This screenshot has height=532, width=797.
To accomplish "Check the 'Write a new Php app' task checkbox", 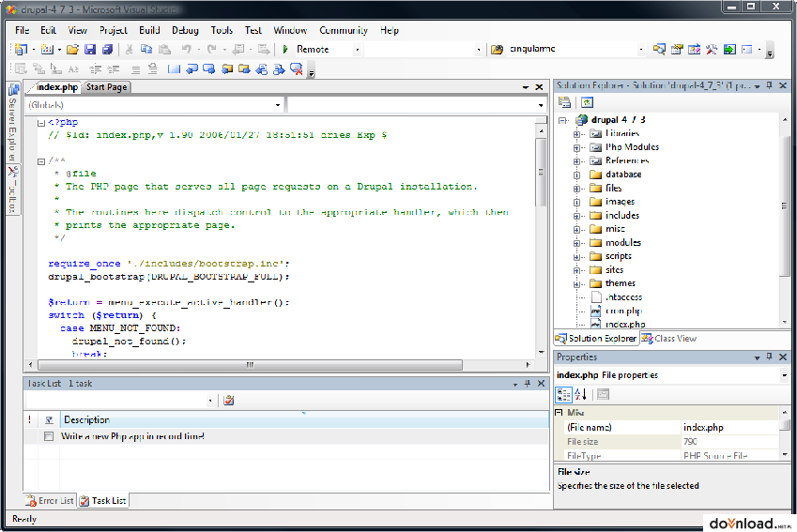I will tap(49, 436).
